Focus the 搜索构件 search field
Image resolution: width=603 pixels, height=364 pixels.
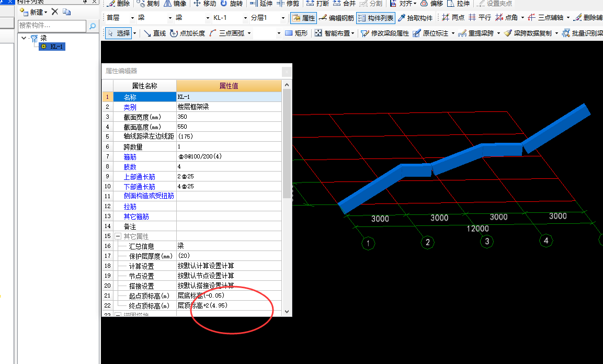pos(52,26)
